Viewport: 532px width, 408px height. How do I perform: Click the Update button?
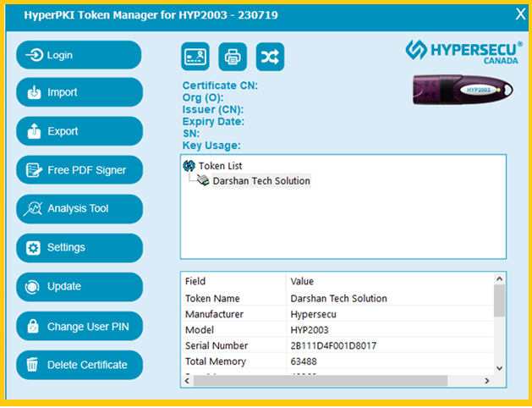tap(80, 286)
